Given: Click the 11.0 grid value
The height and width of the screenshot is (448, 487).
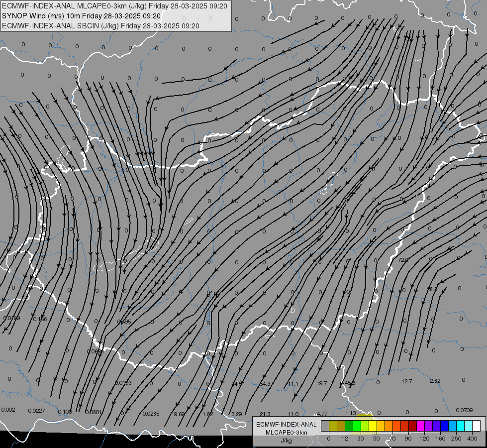Looking at the screenshot, I should (293, 414).
